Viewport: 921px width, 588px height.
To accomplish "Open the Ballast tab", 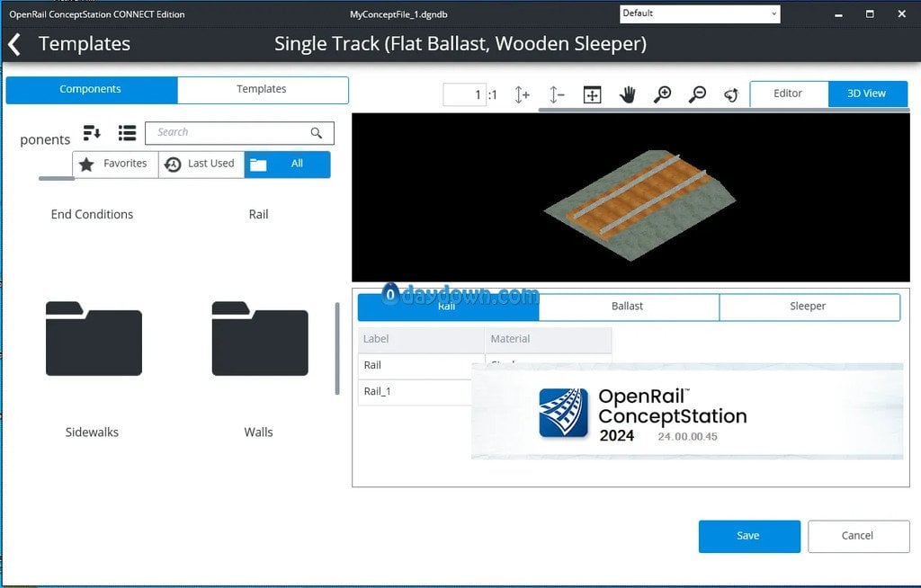I will point(628,307).
